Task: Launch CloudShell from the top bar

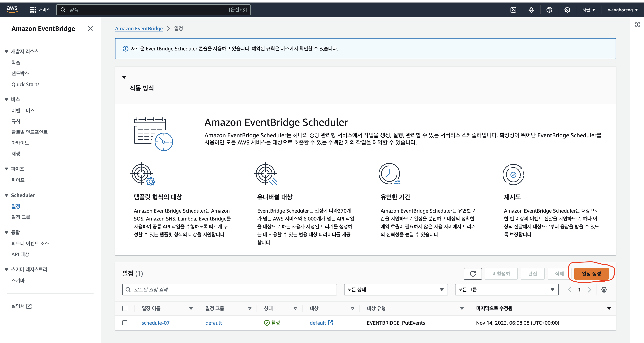Action: coord(513,10)
